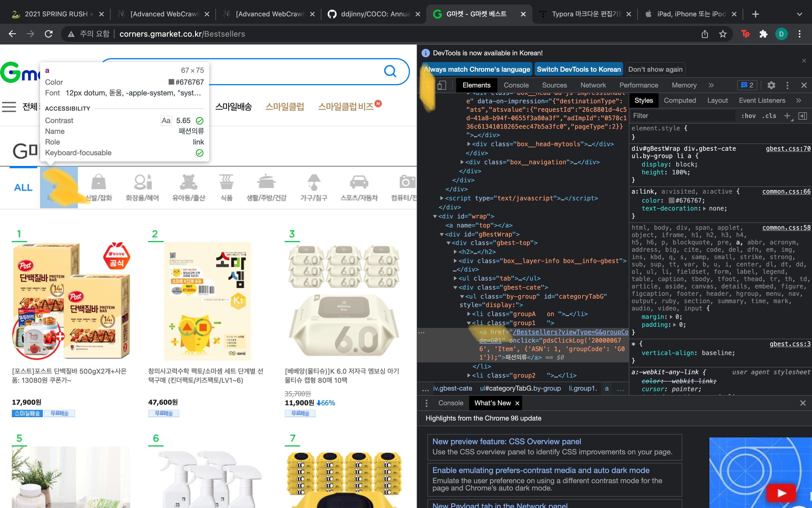Expand the ul class tab node
Screen dimensions: 812x508
click(x=455, y=279)
